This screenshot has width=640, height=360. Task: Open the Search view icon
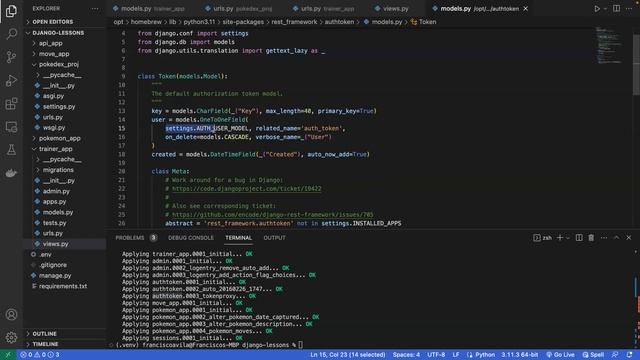[11, 33]
